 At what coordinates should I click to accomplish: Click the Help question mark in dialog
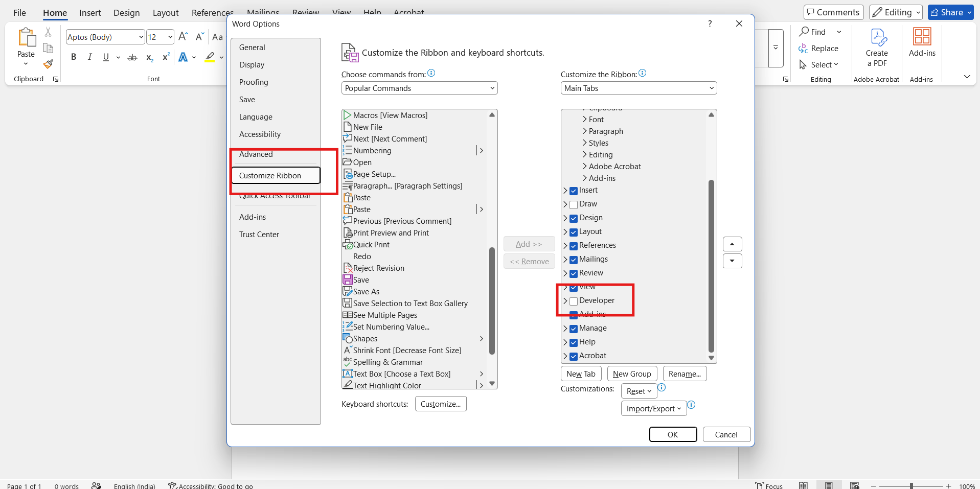(710, 24)
